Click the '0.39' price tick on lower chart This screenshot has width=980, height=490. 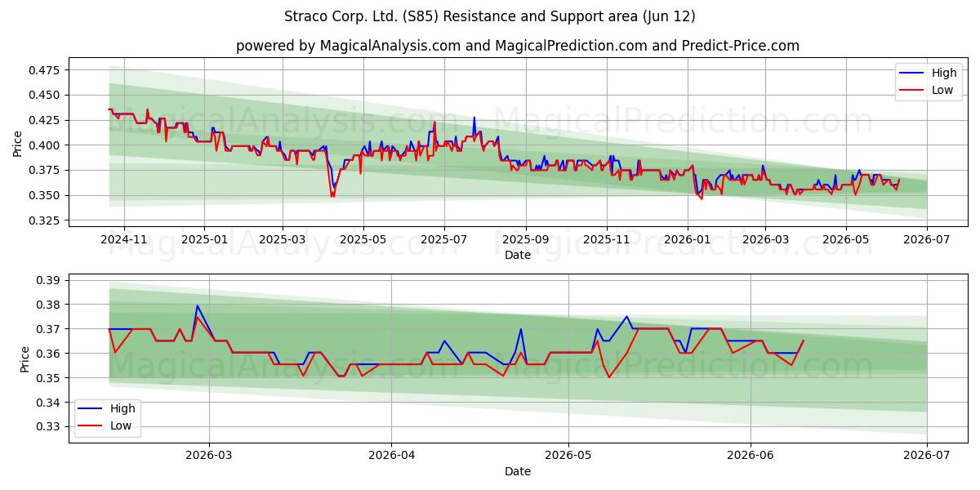coord(50,280)
